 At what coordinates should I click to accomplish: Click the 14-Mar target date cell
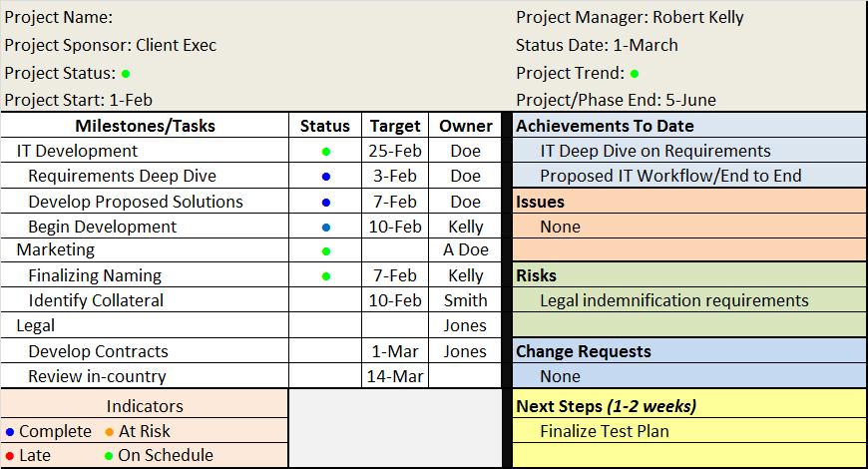tap(395, 376)
